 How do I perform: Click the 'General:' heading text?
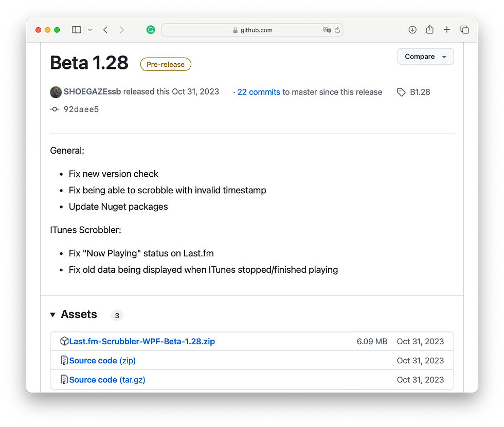pos(67,151)
